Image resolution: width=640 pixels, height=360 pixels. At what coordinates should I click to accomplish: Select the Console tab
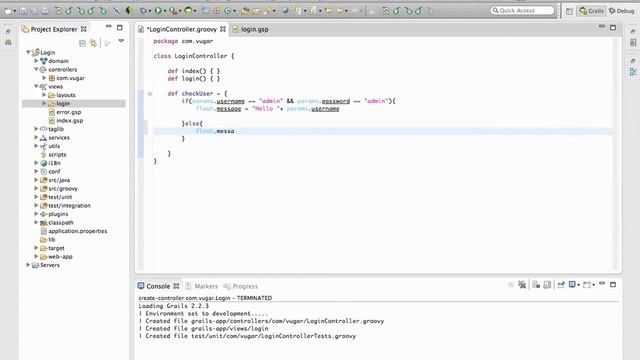coord(158,286)
